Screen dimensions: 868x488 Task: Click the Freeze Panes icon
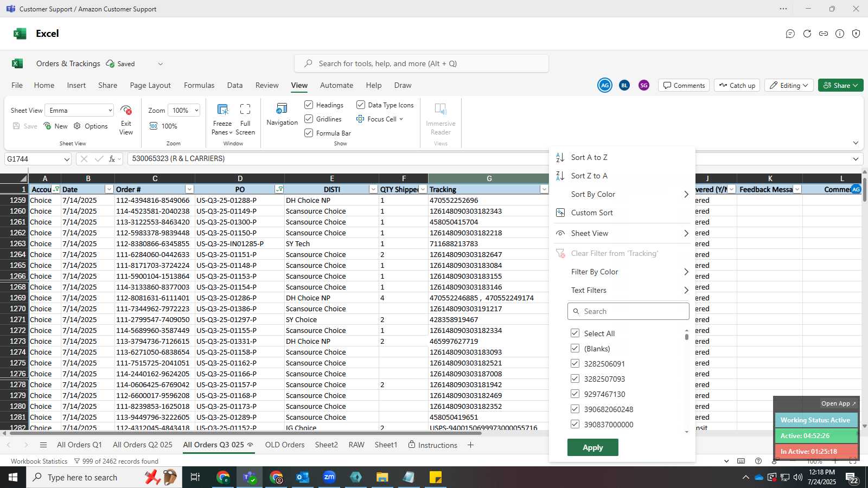[222, 110]
